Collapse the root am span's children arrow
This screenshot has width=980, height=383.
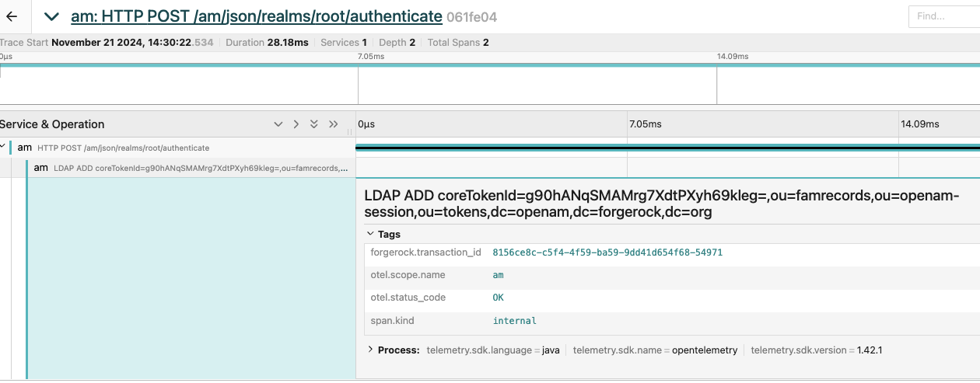[4, 148]
